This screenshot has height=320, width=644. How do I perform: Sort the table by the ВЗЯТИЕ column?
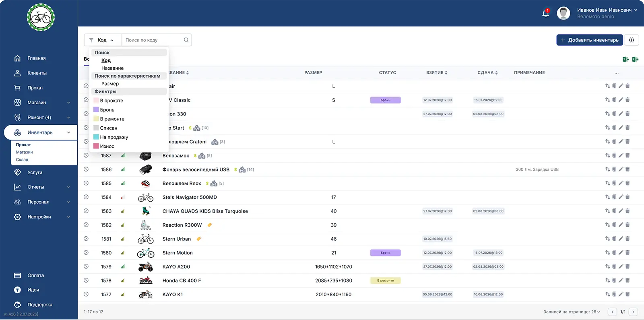click(437, 73)
